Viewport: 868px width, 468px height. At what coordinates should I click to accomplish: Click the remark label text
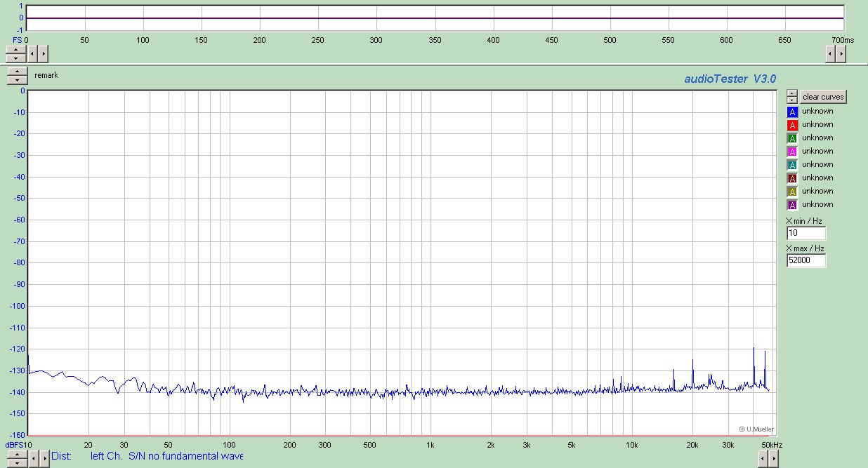pyautogui.click(x=46, y=75)
